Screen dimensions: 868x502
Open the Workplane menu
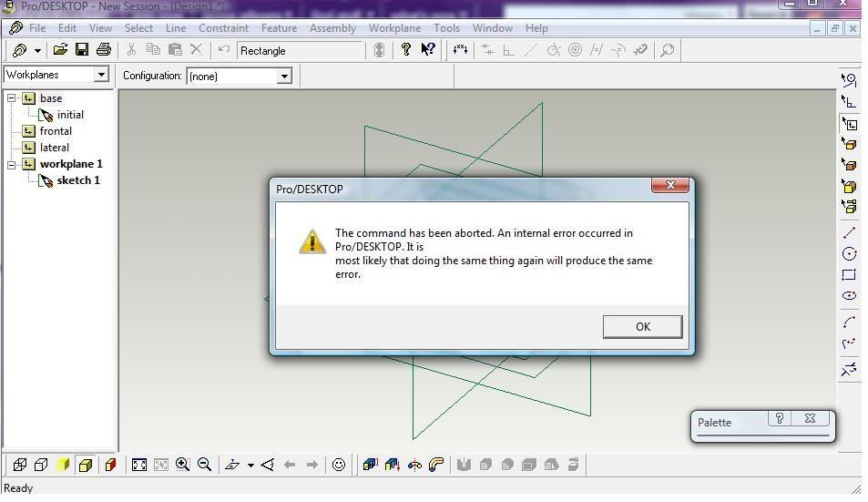tap(394, 28)
